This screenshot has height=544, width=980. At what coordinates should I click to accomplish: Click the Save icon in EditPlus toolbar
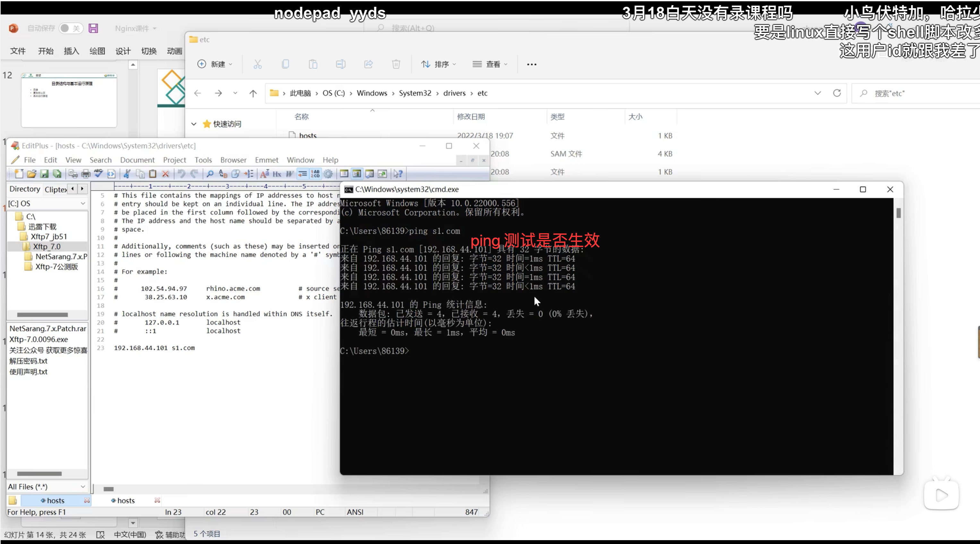[45, 174]
